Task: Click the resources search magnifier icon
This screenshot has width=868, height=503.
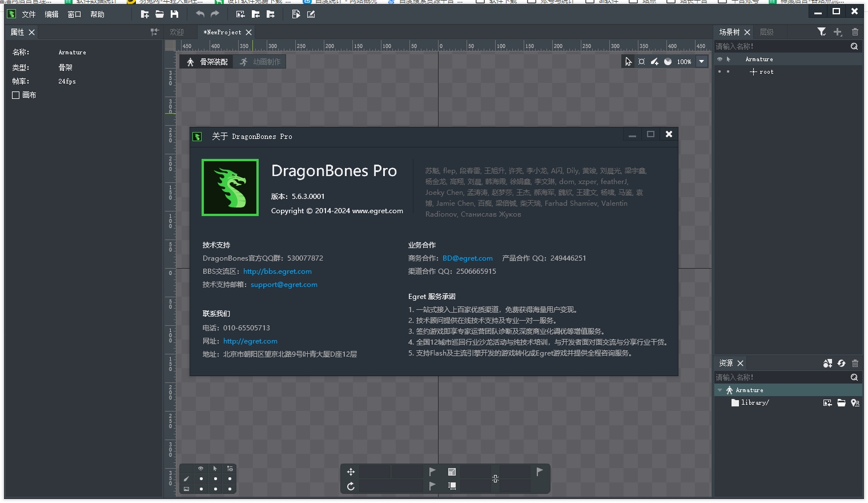Action: point(854,377)
